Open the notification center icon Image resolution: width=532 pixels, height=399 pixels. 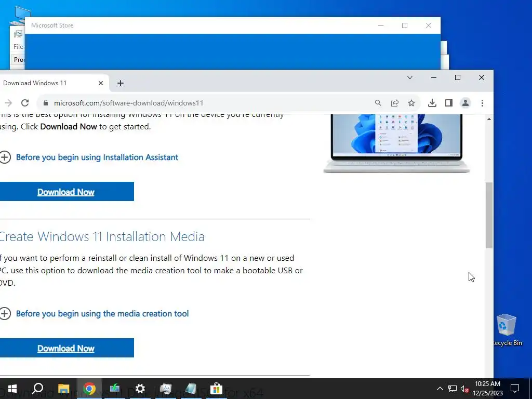pyautogui.click(x=515, y=389)
